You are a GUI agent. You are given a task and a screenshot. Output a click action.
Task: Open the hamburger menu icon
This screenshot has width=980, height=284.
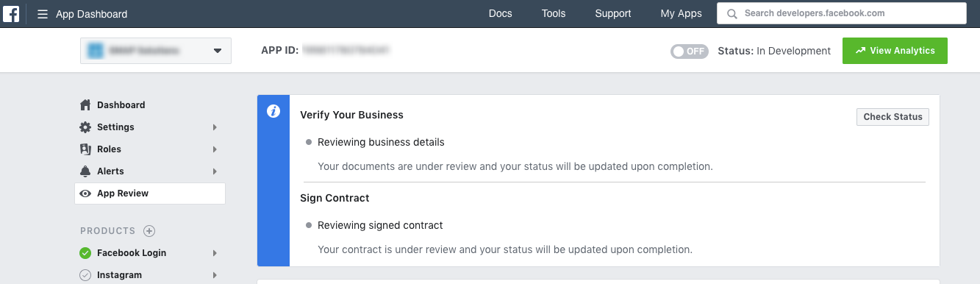click(x=43, y=14)
